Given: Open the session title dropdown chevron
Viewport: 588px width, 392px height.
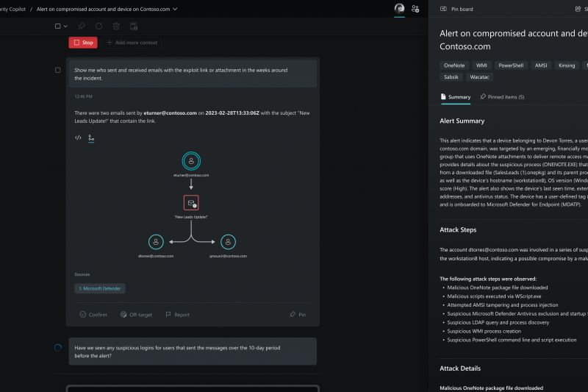Looking at the screenshot, I should [x=175, y=9].
